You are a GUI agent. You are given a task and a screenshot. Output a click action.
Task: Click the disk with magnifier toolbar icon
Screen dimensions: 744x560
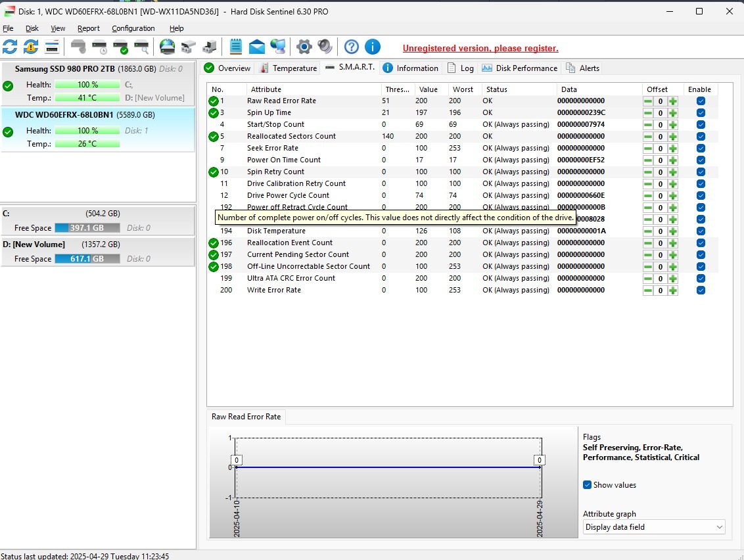(141, 47)
